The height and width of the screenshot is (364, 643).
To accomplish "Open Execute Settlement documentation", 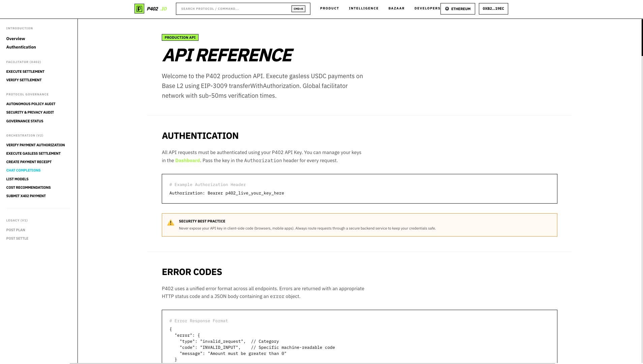I will 25,71.
